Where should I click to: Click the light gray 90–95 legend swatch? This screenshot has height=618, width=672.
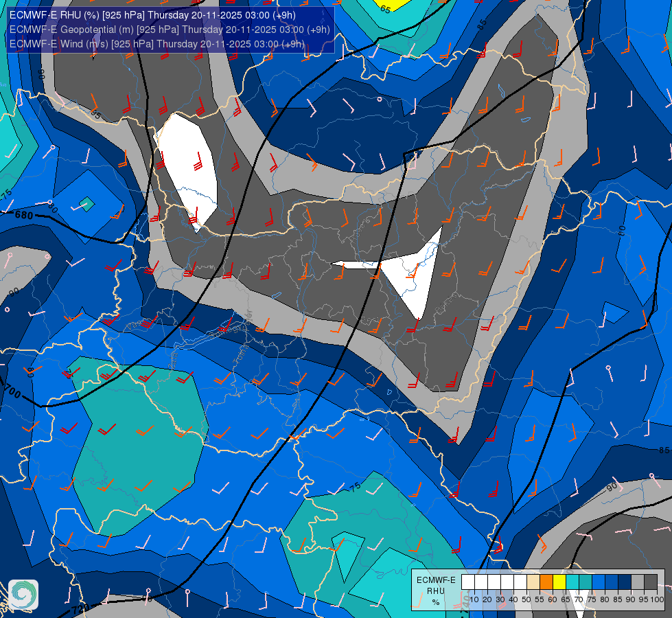(638, 582)
